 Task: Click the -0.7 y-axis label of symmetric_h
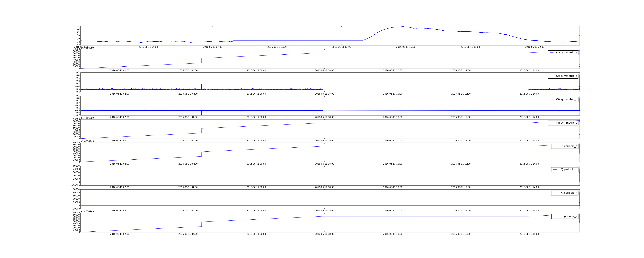[x=77, y=115]
